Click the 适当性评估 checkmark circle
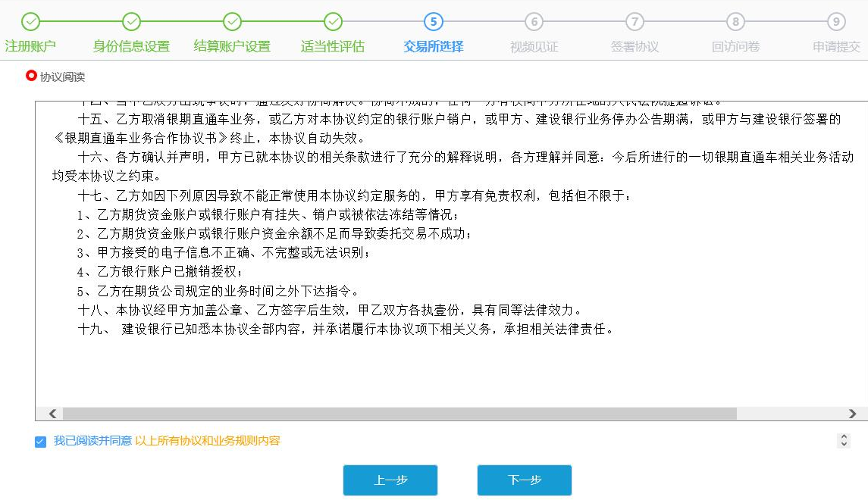Viewport: 868px width, 500px height. click(334, 21)
